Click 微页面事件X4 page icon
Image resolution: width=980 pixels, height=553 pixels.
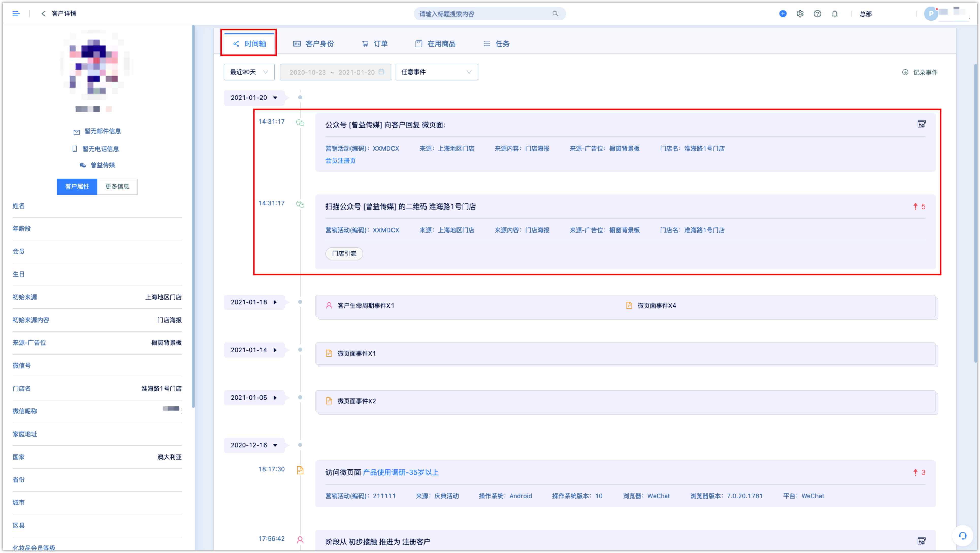coord(629,305)
